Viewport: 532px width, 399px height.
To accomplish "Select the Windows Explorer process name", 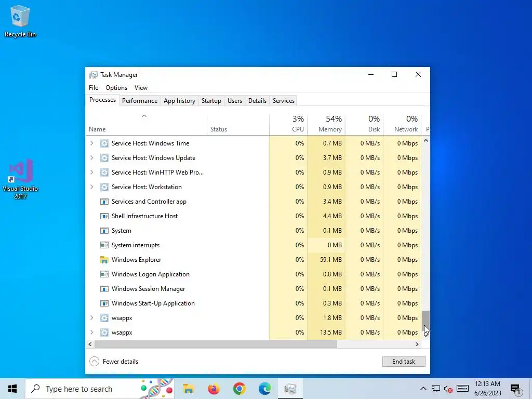I will 137,260.
